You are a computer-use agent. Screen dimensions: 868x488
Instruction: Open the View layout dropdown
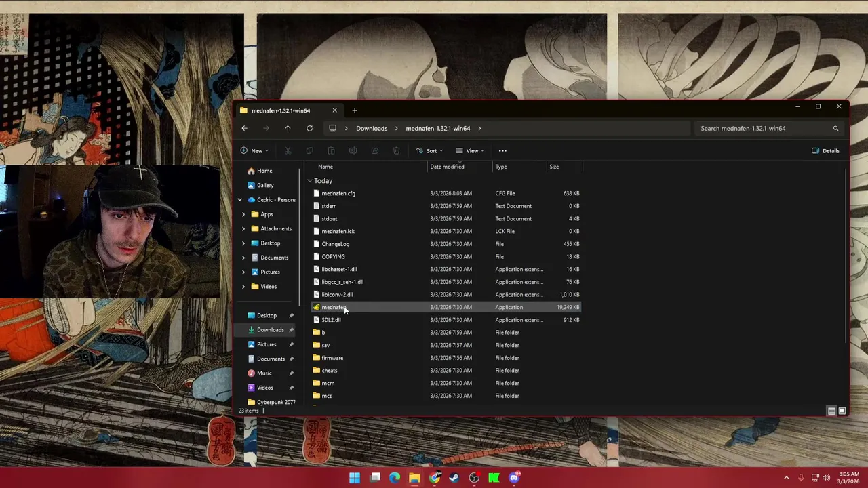click(x=470, y=150)
